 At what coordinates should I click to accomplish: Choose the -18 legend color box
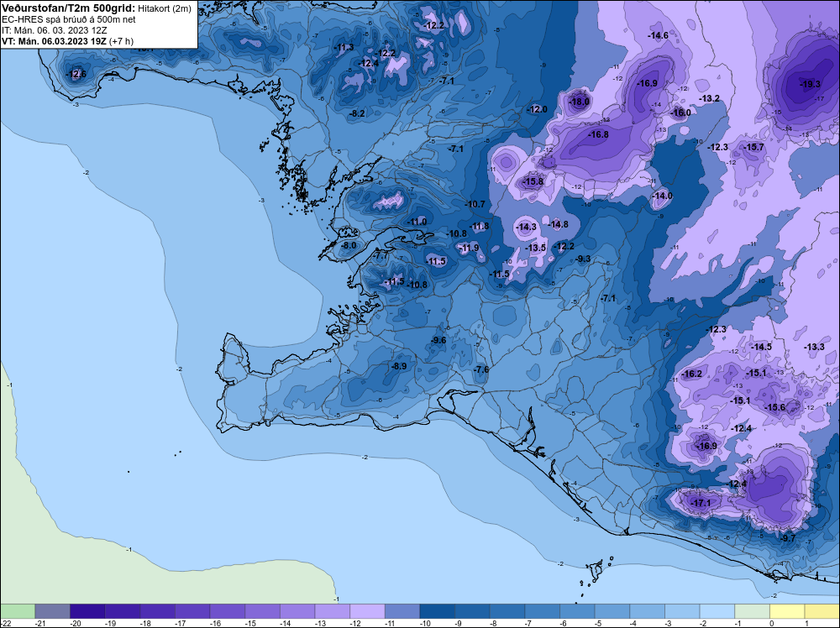158,611
